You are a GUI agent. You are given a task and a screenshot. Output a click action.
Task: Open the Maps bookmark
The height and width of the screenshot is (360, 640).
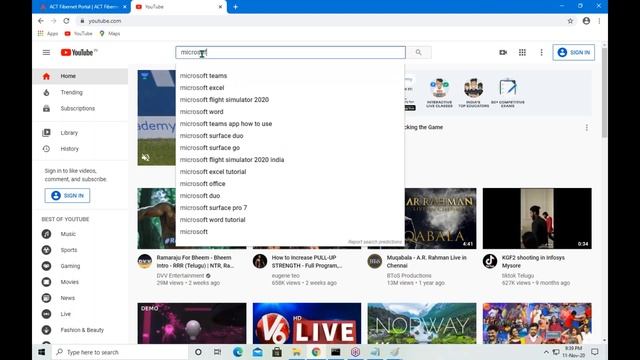109,33
